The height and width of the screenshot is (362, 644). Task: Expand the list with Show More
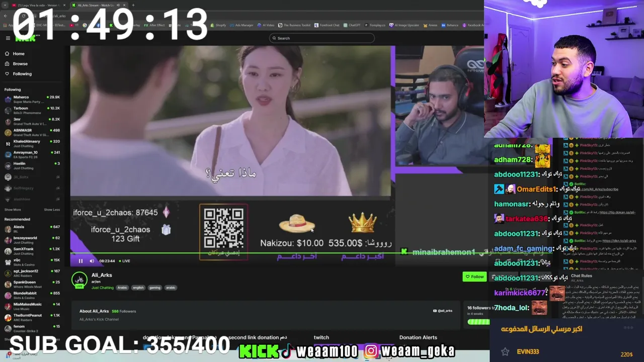(x=13, y=210)
